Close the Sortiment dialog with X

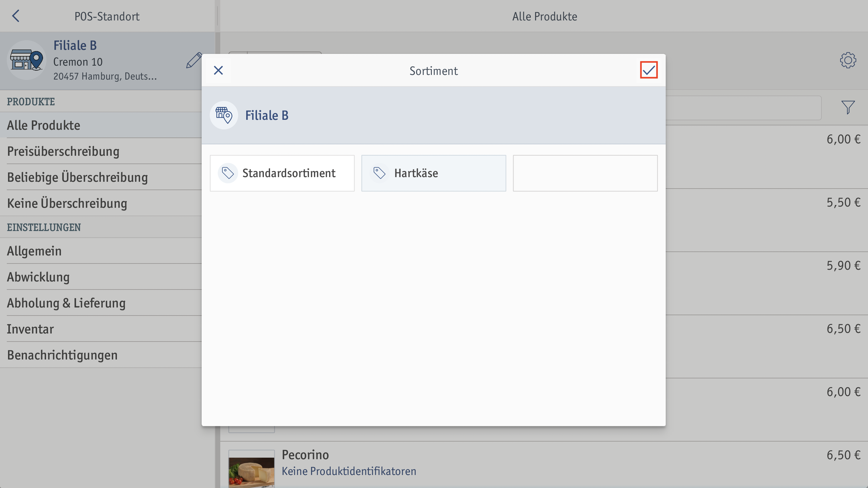tap(218, 70)
